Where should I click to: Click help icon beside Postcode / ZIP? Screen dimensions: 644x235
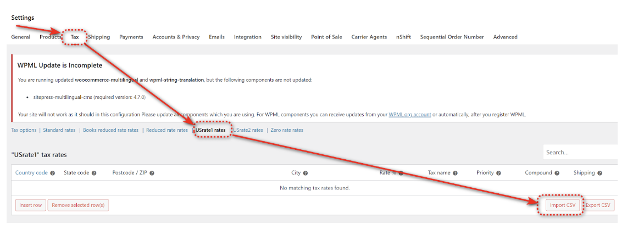click(x=152, y=173)
